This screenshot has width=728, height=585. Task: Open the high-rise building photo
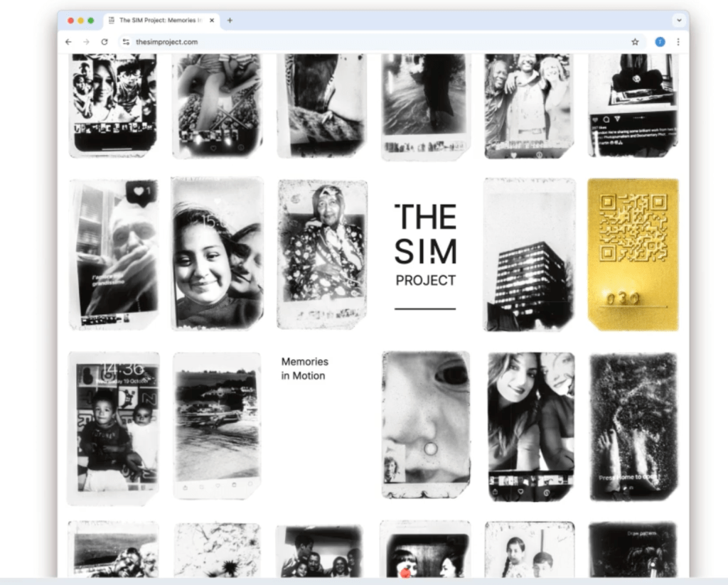529,254
